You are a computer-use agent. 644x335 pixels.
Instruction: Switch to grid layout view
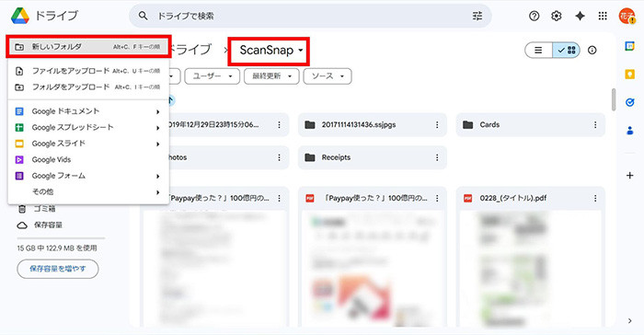coord(567,50)
